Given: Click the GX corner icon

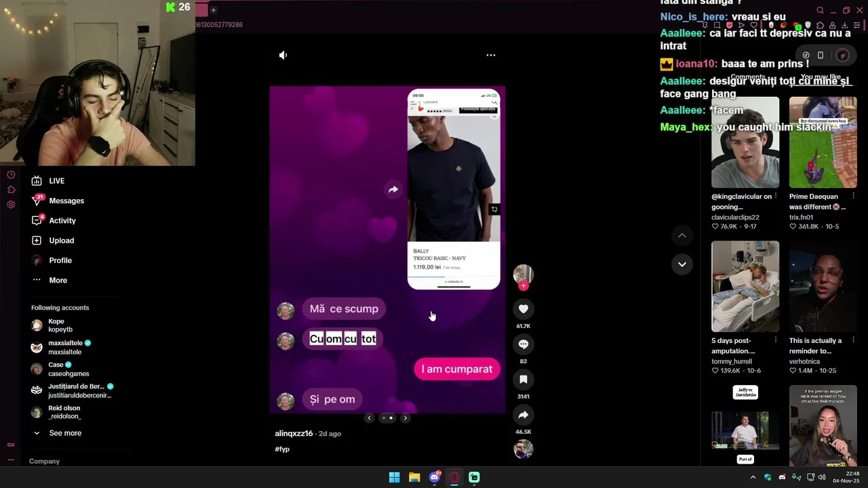Looking at the screenshot, I should [11, 445].
